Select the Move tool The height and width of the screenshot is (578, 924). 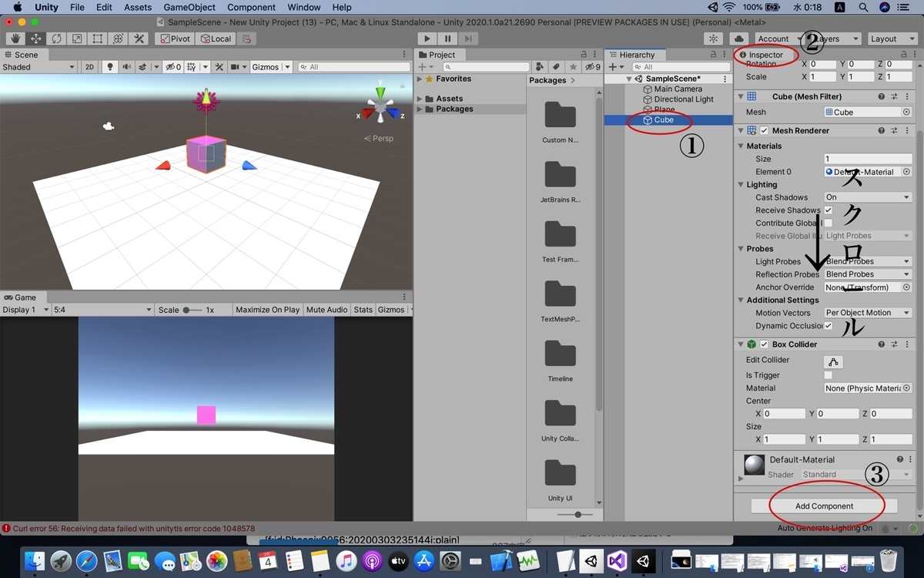point(36,39)
